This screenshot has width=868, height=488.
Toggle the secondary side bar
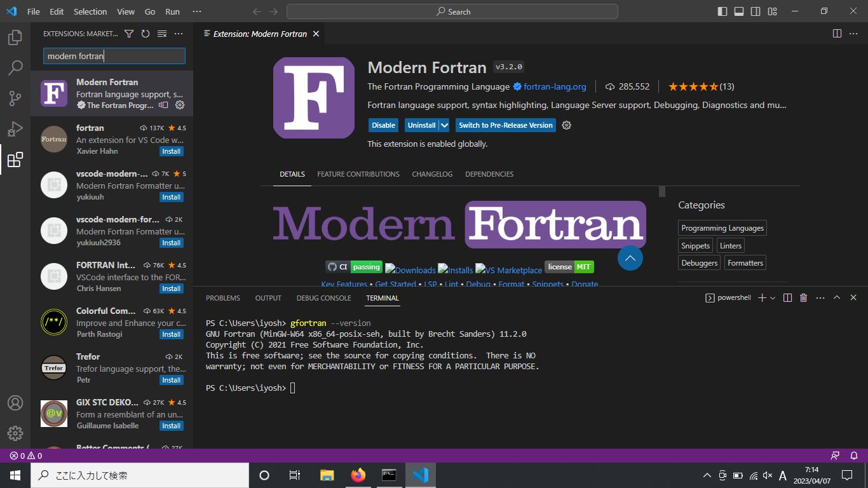756,11
